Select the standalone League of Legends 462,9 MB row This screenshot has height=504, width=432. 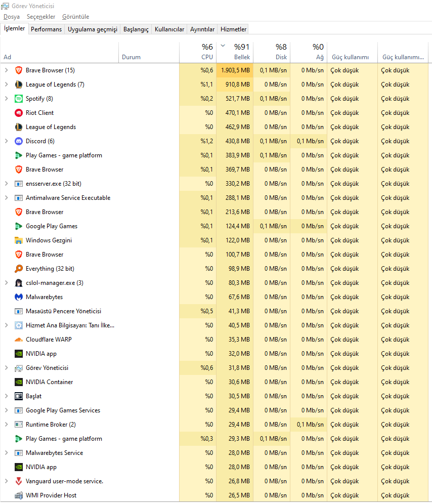[x=214, y=127]
